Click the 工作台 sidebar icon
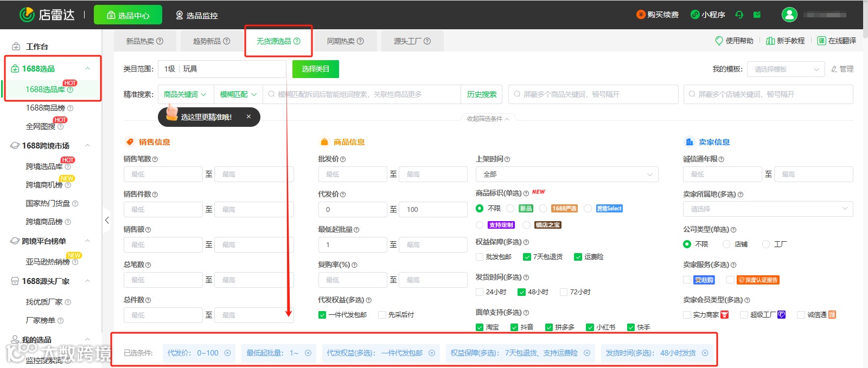The height and width of the screenshot is (368, 868). pos(16,47)
